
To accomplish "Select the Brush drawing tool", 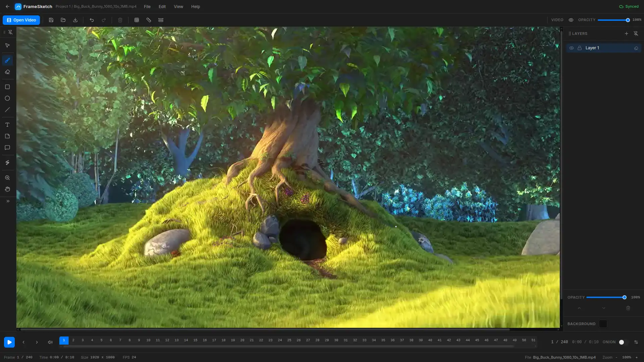I will pos(7,60).
